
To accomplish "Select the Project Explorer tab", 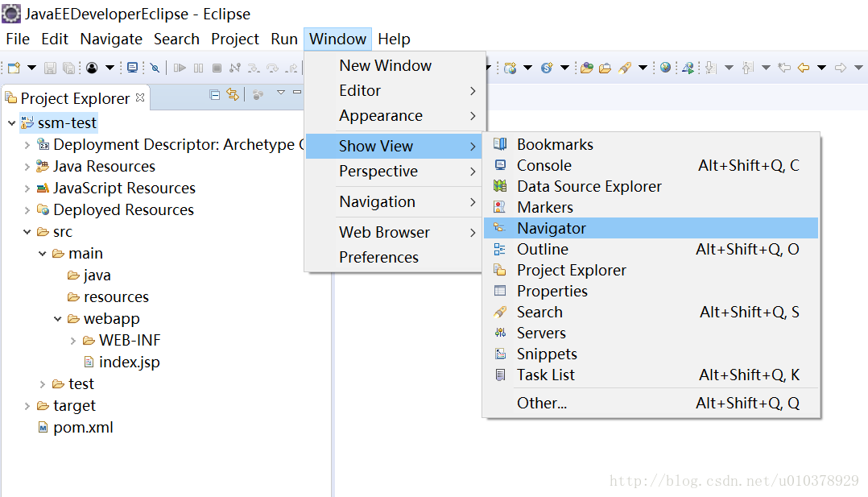I will pyautogui.click(x=75, y=98).
